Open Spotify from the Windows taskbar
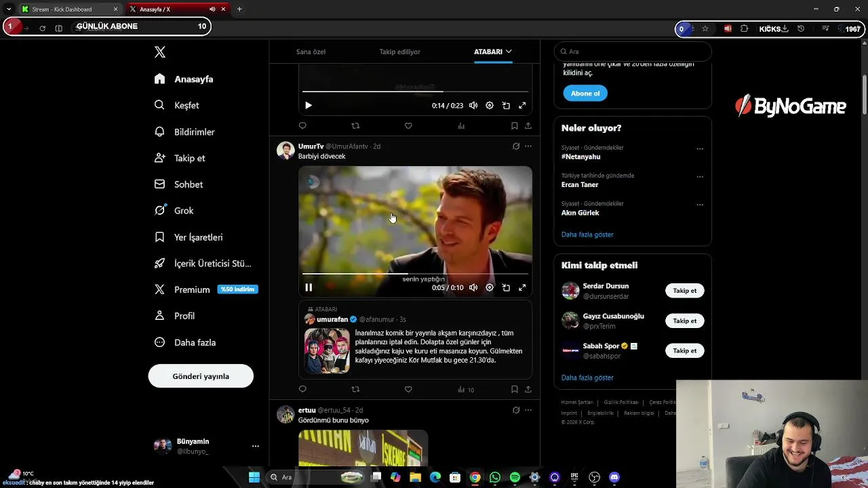This screenshot has height=488, width=868. click(x=515, y=477)
